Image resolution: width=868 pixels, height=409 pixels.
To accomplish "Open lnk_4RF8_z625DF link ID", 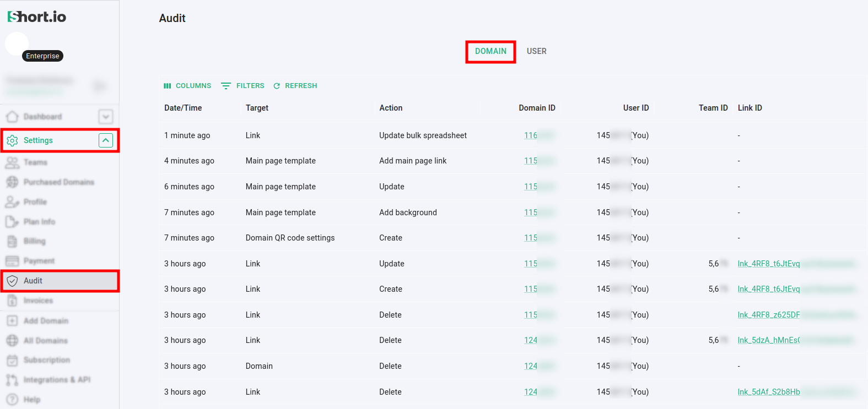I will point(796,315).
